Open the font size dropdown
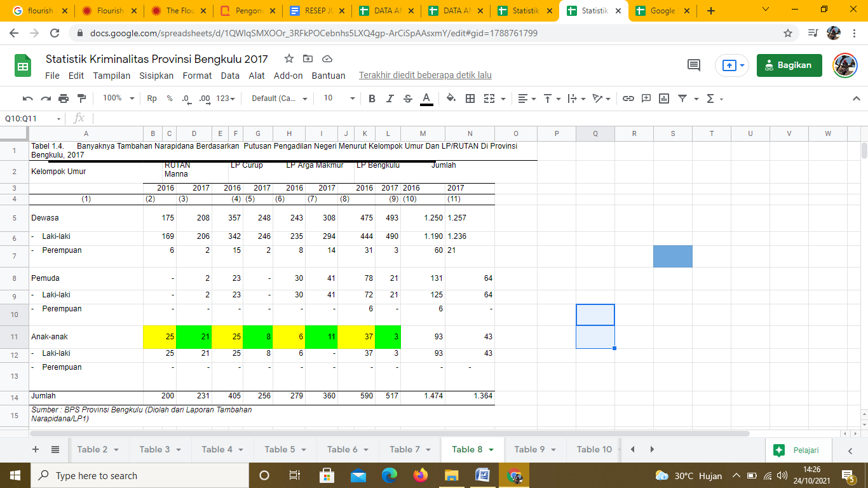This screenshot has height=488, width=868. (x=339, y=98)
